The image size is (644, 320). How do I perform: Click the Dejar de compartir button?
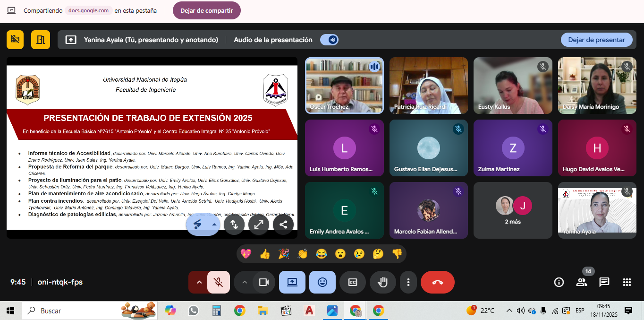[207, 10]
